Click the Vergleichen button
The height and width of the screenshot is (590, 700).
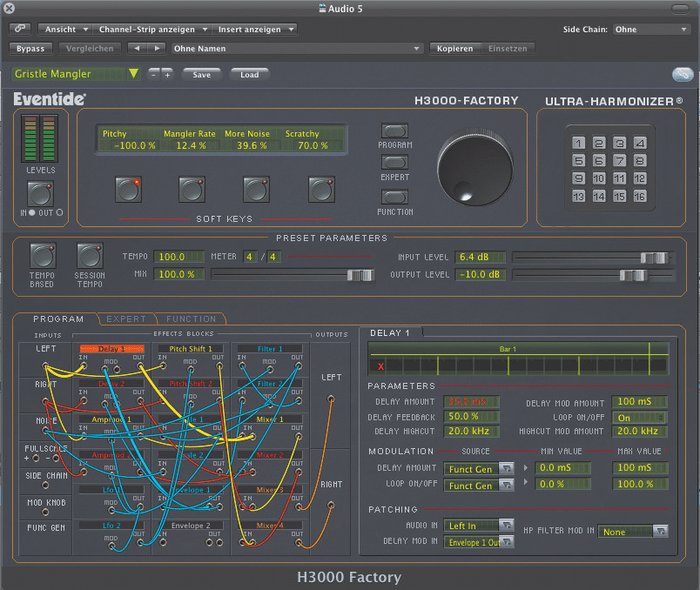coord(90,48)
